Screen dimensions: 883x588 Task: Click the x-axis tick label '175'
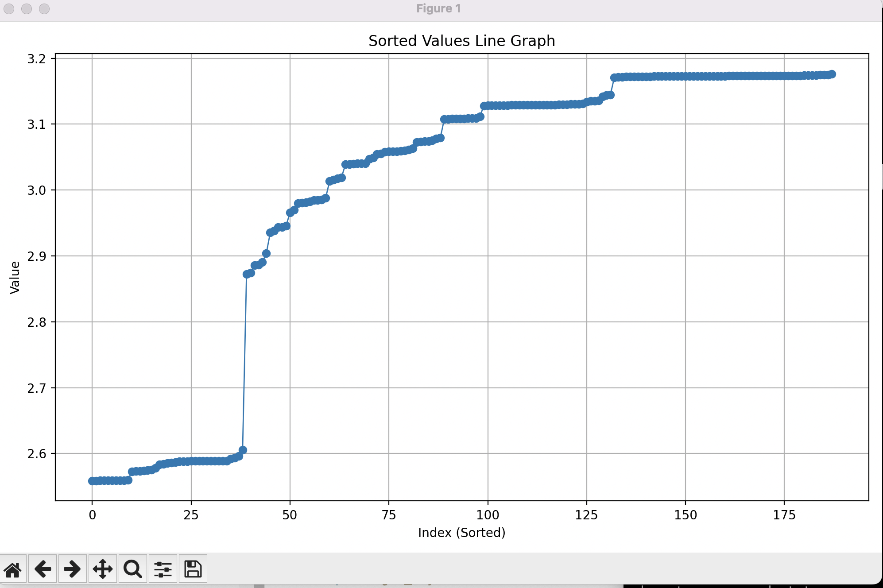pyautogui.click(x=784, y=515)
